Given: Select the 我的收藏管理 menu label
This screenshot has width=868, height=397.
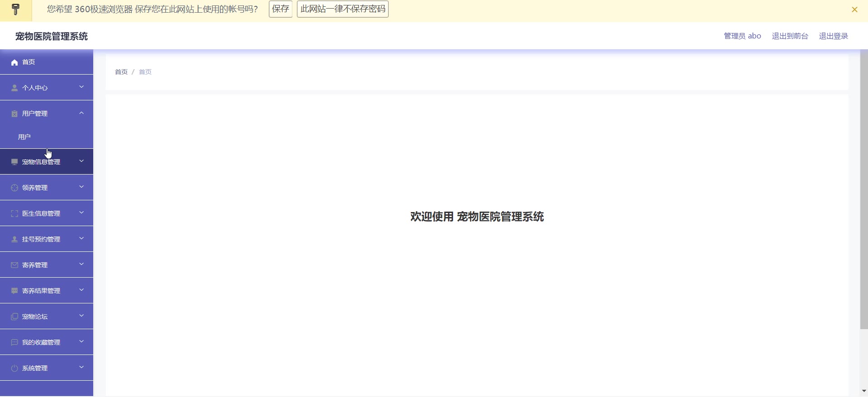Looking at the screenshot, I should (41, 342).
